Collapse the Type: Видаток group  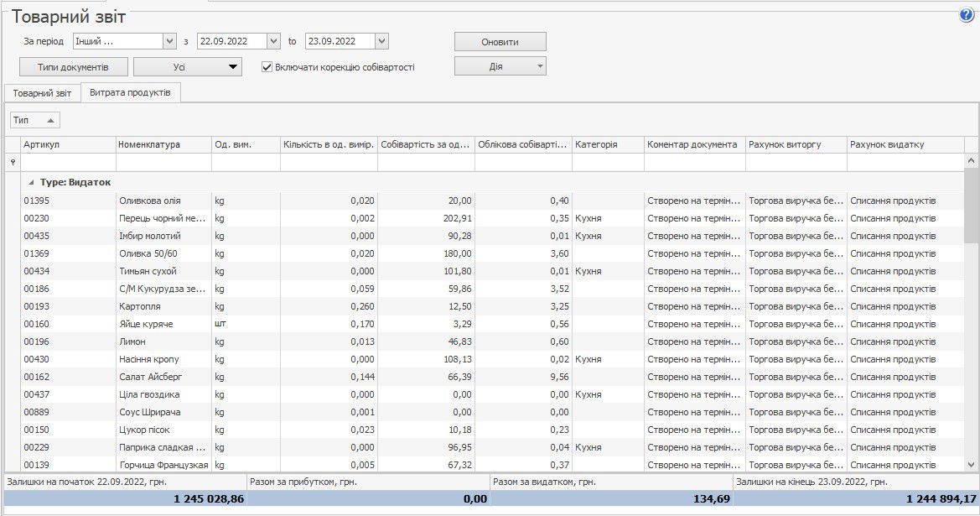point(32,182)
